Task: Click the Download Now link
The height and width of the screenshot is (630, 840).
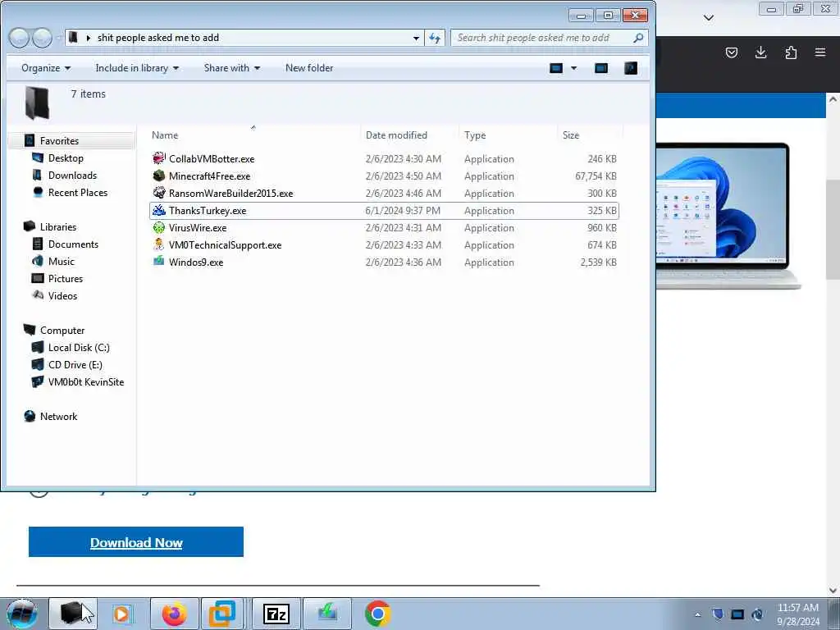Action: (136, 543)
